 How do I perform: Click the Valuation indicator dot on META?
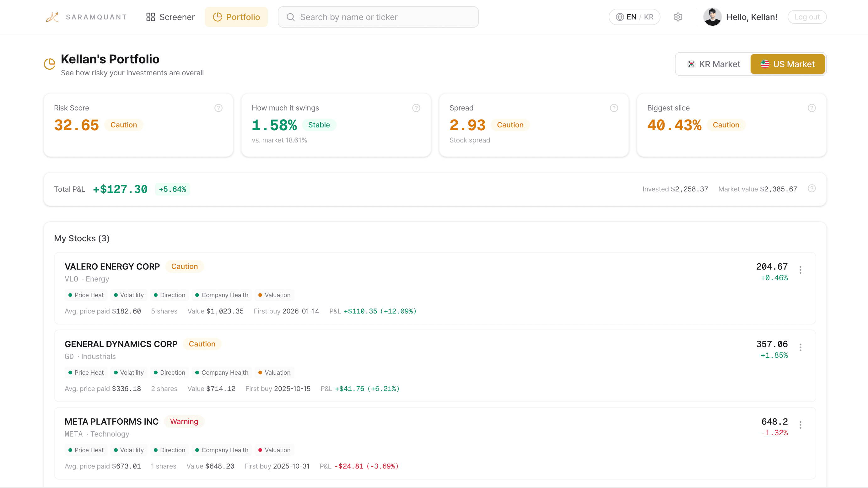(261, 450)
